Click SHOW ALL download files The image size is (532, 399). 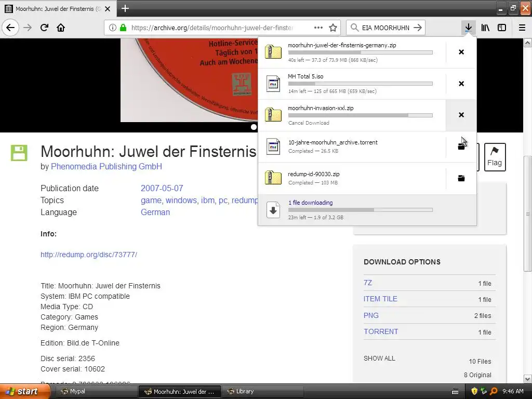click(379, 358)
